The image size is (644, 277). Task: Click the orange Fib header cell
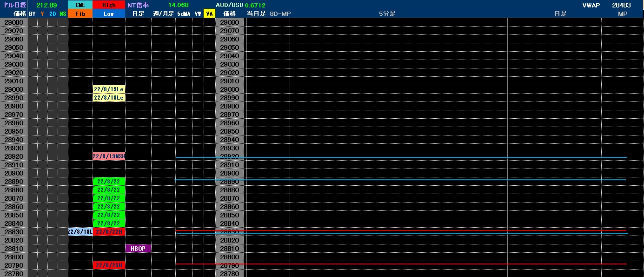[x=80, y=14]
